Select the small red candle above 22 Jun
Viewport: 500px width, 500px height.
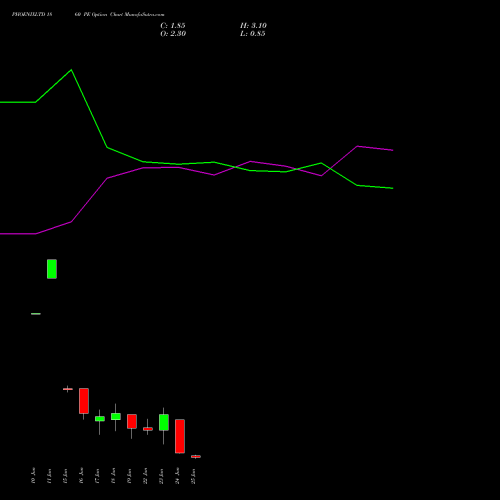(148, 429)
